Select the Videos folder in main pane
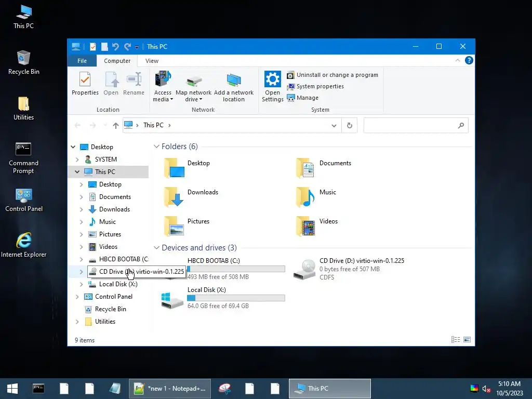Screen dimensions: 532x399 (x=316, y=227)
